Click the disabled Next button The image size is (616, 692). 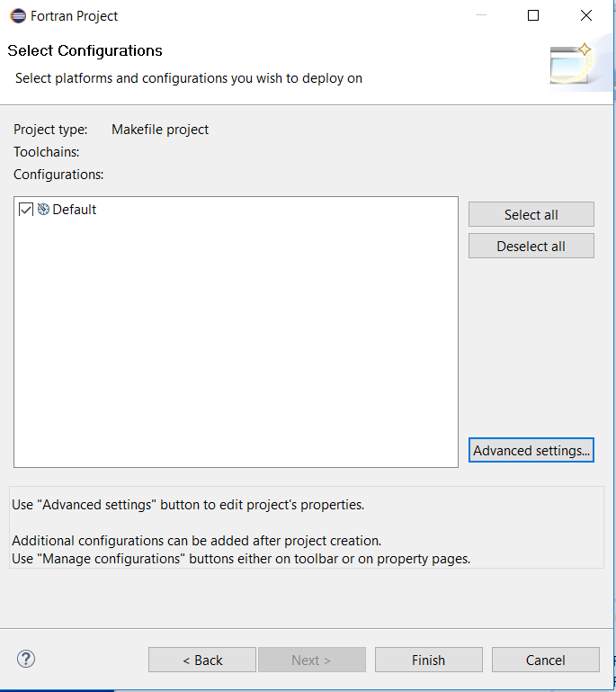[x=312, y=660]
